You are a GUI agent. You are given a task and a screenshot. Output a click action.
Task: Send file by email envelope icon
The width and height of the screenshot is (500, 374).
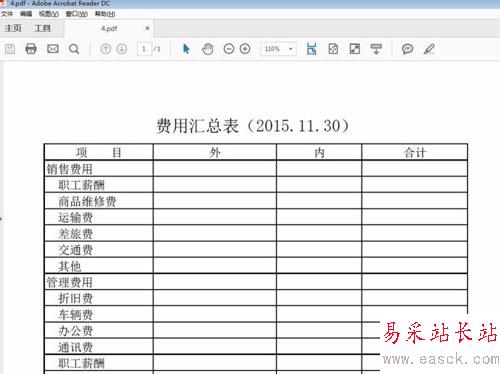click(53, 49)
